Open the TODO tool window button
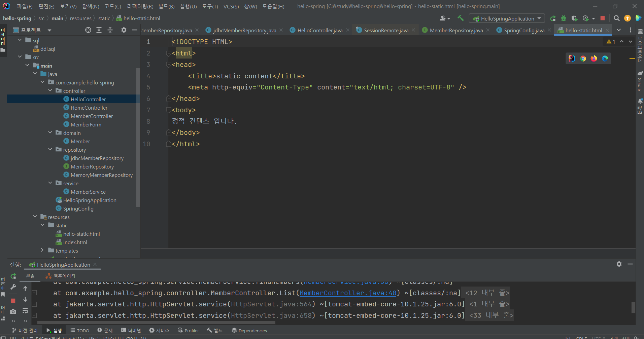This screenshot has height=339, width=644. pos(80,331)
